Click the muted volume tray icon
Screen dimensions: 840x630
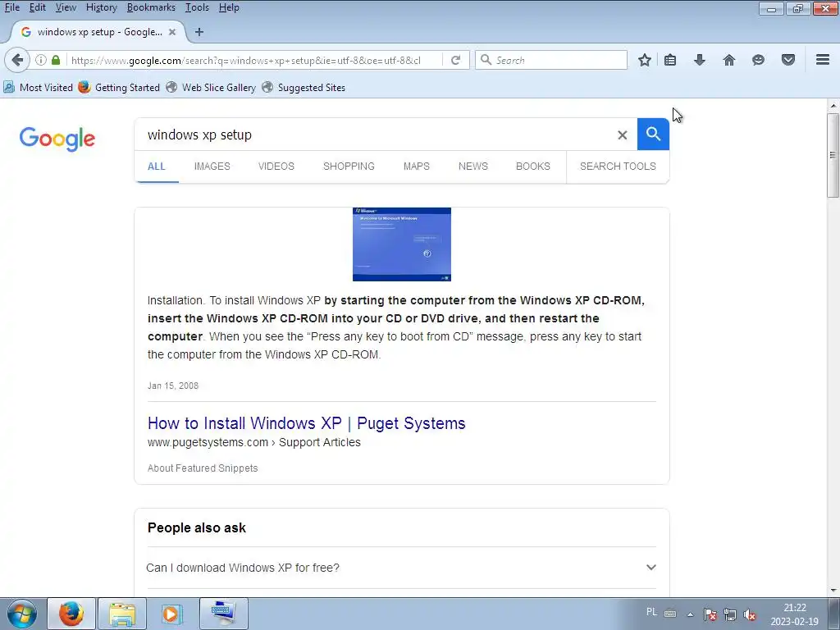[750, 614]
